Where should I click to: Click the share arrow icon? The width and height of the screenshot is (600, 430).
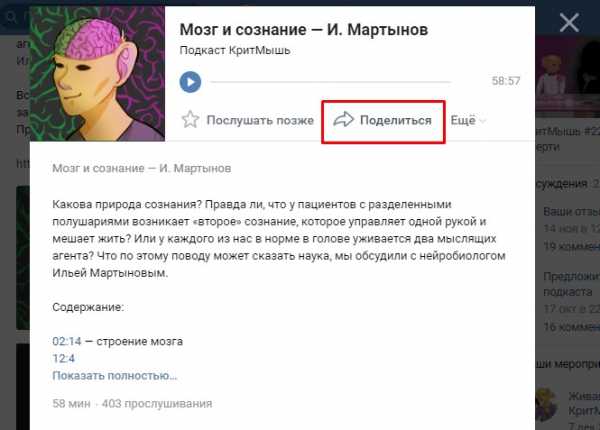pos(343,120)
